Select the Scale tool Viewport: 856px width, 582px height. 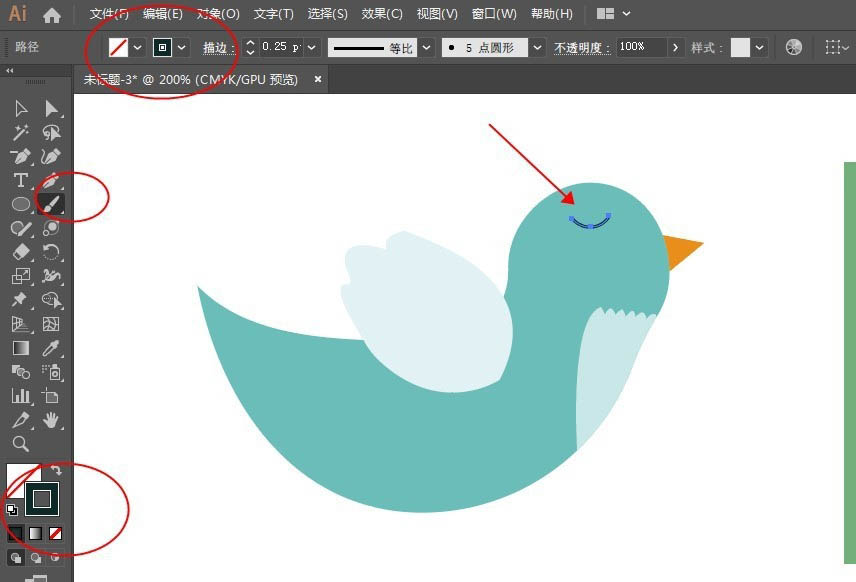21,276
